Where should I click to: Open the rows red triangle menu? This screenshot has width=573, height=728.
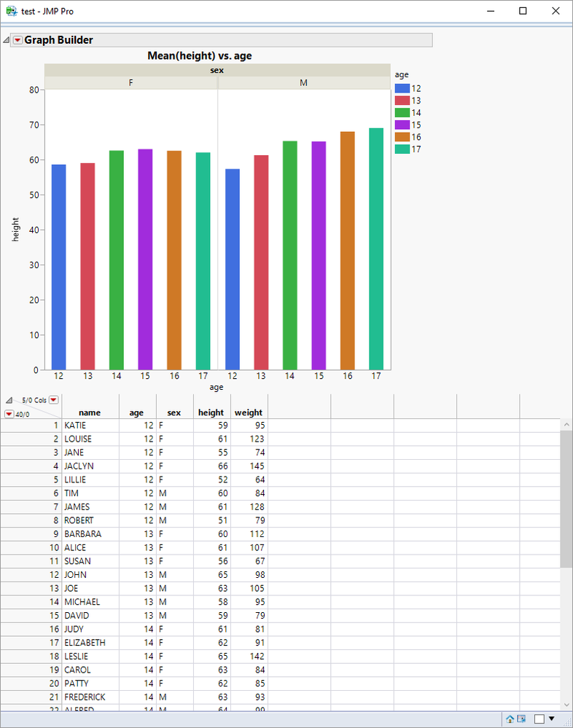click(9, 414)
